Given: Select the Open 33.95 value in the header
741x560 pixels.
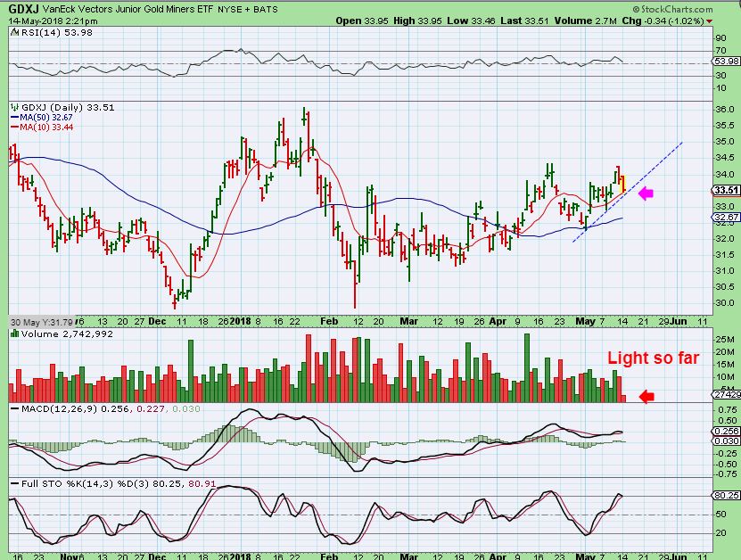Looking at the screenshot, I should pyautogui.click(x=361, y=21).
